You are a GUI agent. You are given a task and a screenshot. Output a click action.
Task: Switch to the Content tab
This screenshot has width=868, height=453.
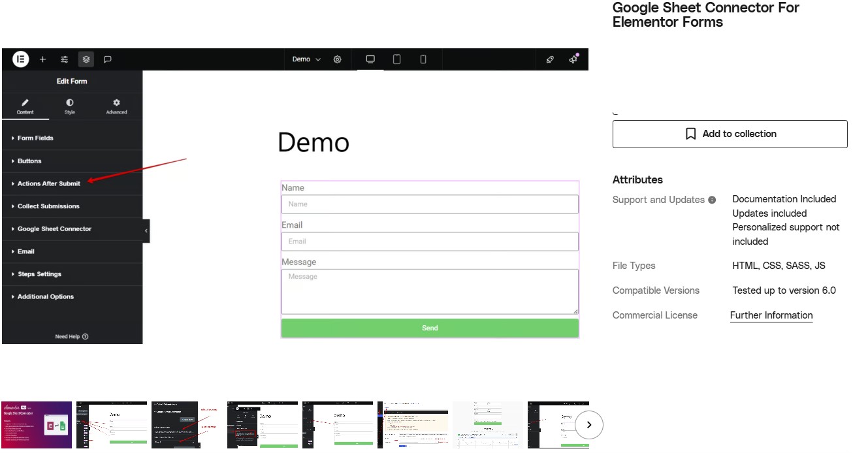tap(25, 106)
